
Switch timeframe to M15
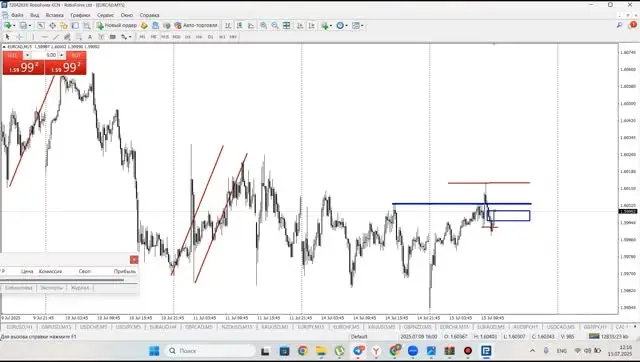tap(164, 37)
